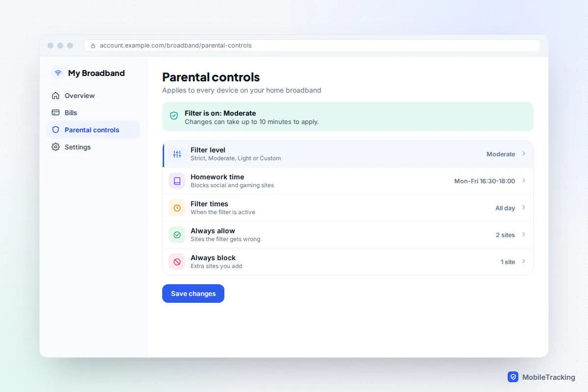Click the Filter times row title

coord(209,204)
